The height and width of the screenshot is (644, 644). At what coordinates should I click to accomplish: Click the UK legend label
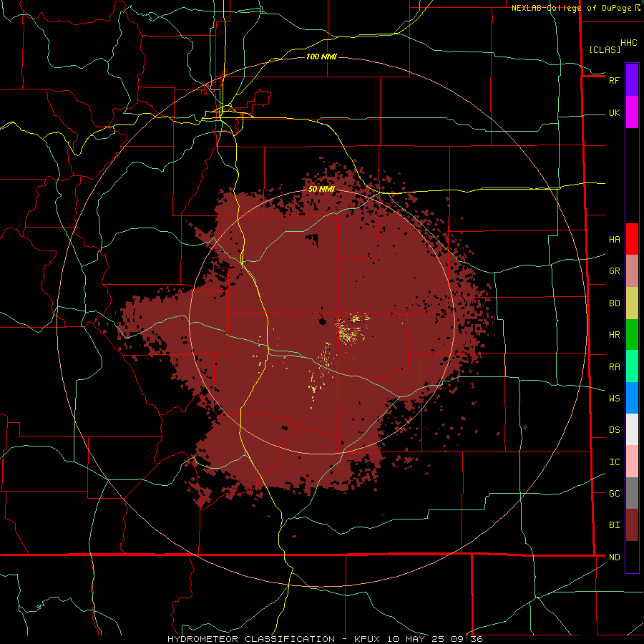click(x=614, y=112)
